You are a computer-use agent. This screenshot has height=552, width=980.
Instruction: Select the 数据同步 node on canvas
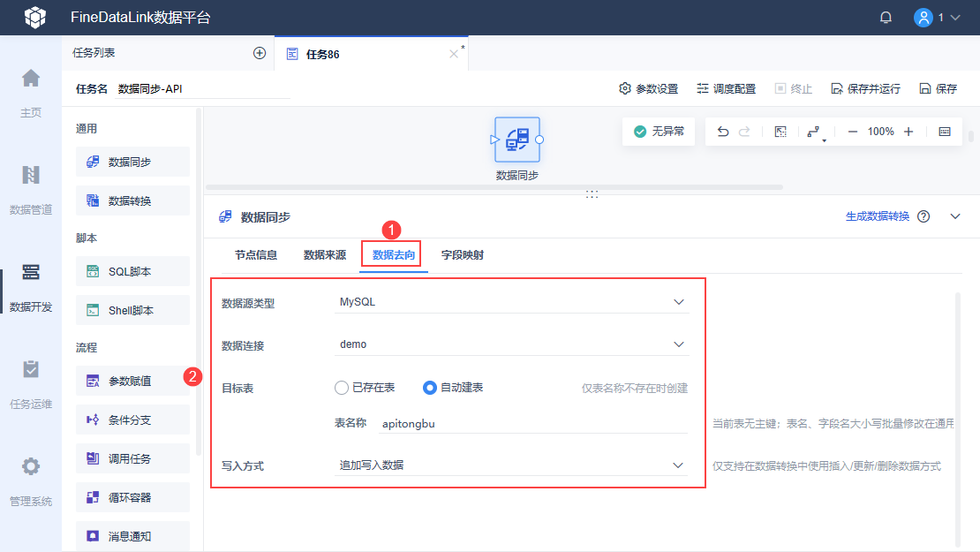516,140
